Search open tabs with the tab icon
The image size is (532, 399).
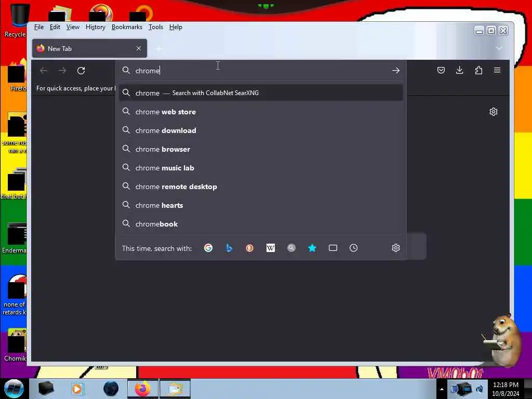[x=333, y=248]
